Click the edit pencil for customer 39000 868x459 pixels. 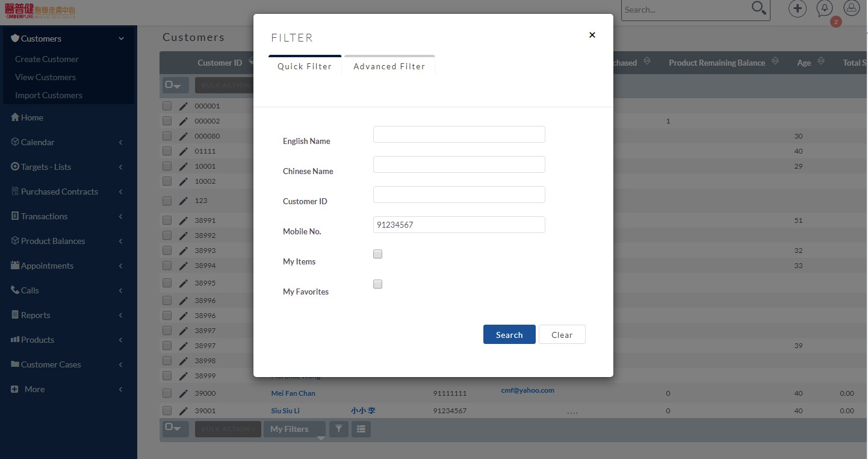pyautogui.click(x=184, y=393)
